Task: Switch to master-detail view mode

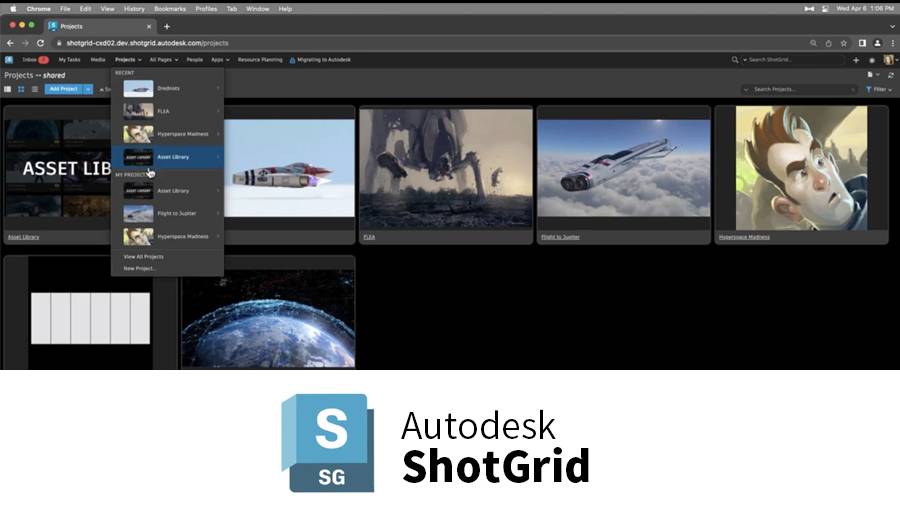Action: (x=7, y=89)
